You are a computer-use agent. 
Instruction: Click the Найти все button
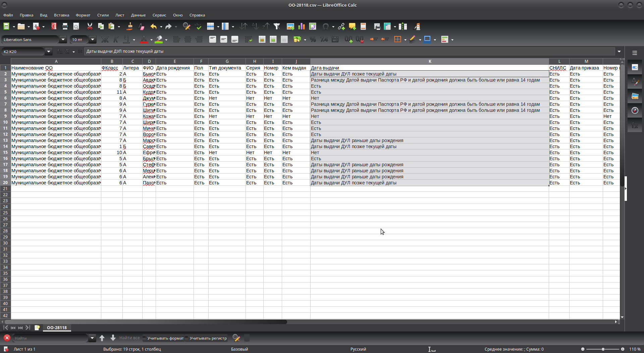(x=129, y=338)
